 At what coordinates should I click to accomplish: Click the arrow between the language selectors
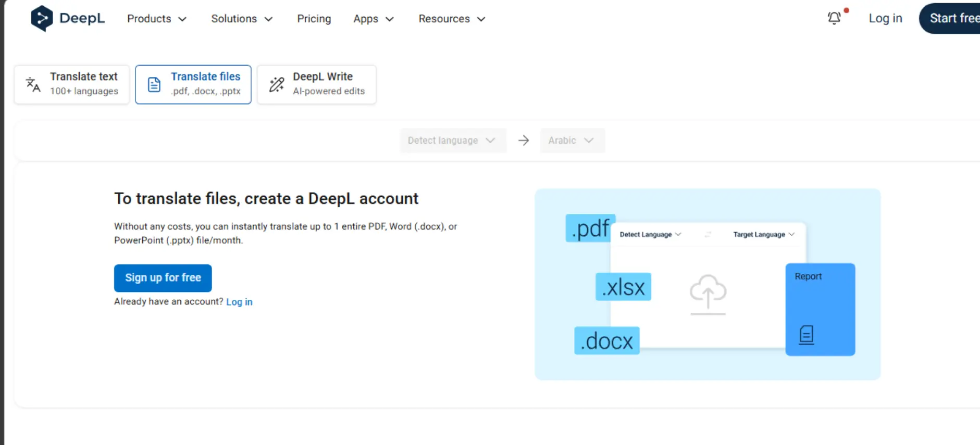tap(524, 141)
